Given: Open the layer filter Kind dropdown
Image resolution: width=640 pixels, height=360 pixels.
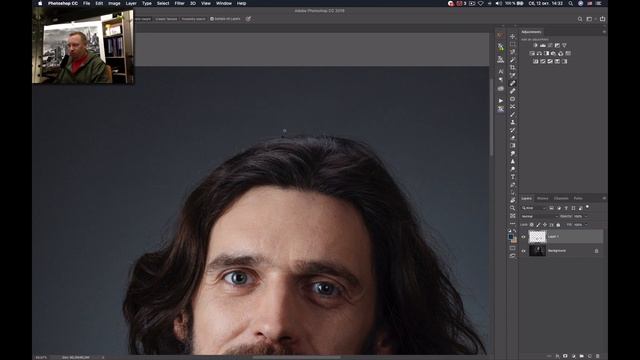Looking at the screenshot, I should (x=533, y=208).
